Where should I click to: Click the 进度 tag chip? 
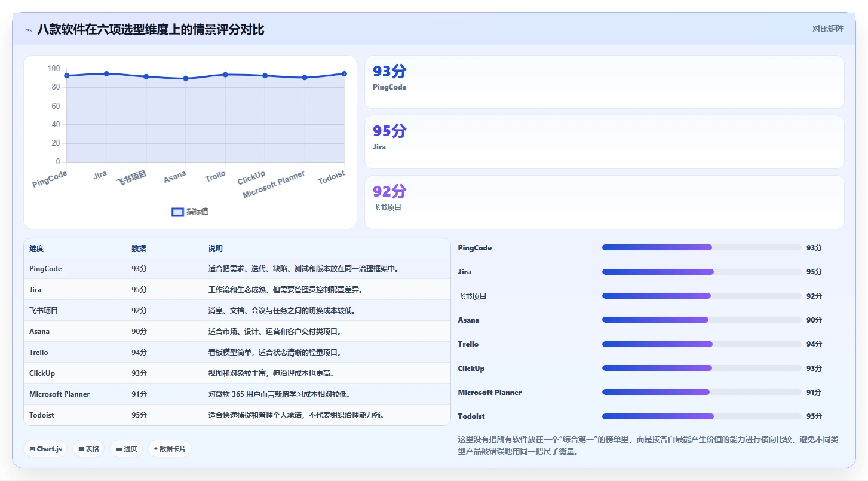pyautogui.click(x=126, y=449)
